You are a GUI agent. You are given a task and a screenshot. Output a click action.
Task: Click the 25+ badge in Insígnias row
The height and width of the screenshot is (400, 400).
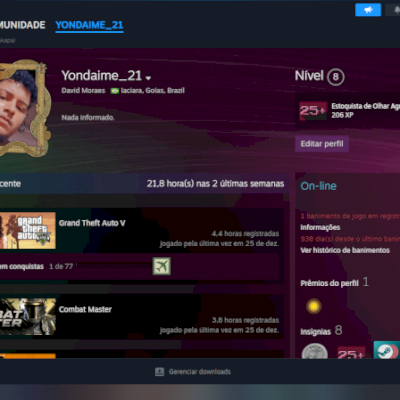(351, 353)
